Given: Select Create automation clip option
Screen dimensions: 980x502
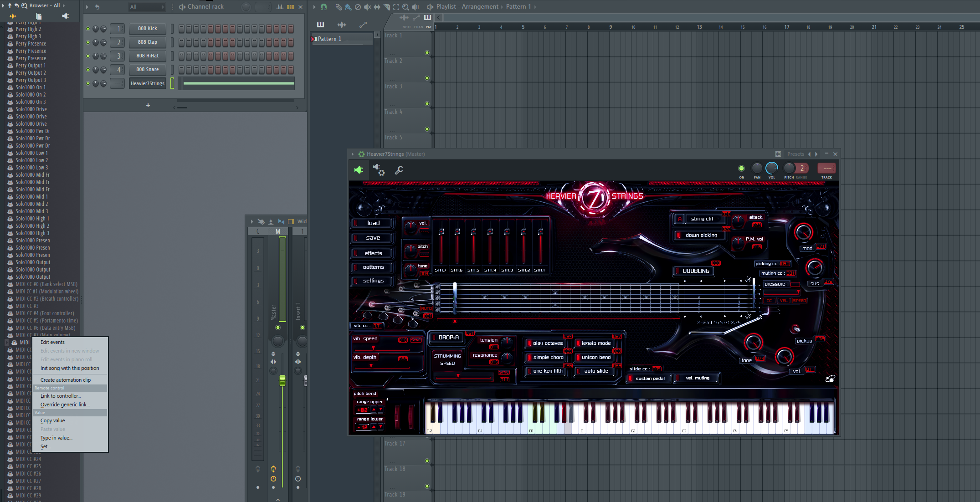Looking at the screenshot, I should [x=65, y=380].
